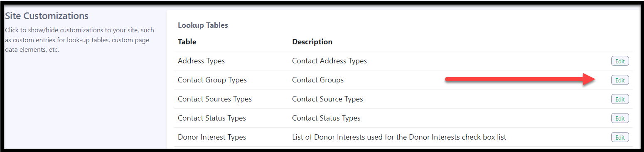Select the Contact Status Types description cell
Image resolution: width=644 pixels, height=152 pixels.
[x=326, y=118]
